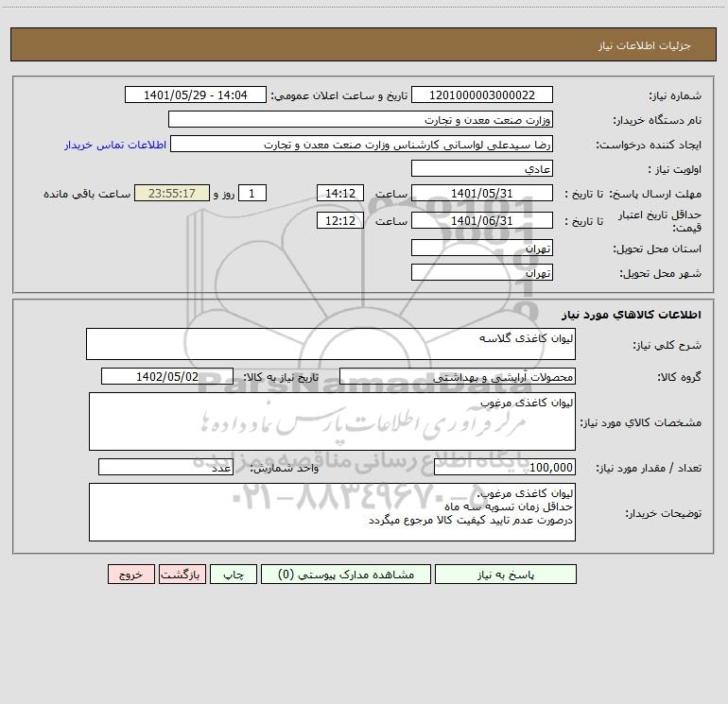Image resolution: width=728 pixels, height=704 pixels.
Task: Click the label توضیحات خریدار
Action: tap(664, 513)
